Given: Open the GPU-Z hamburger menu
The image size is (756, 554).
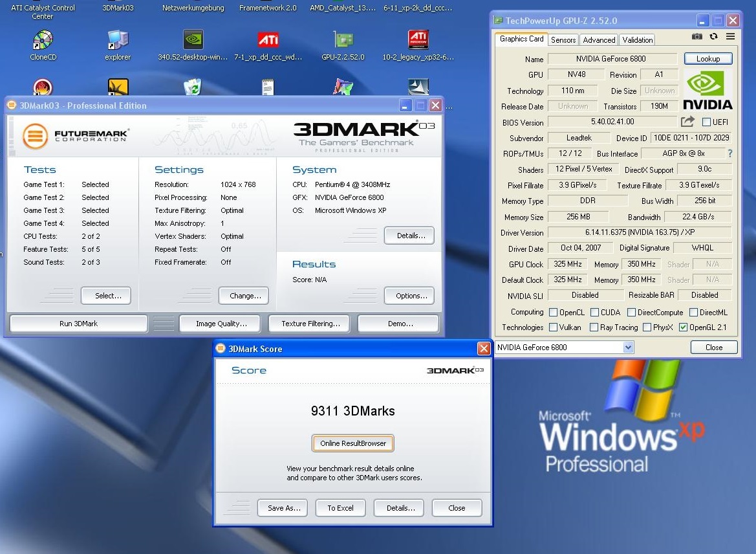Looking at the screenshot, I should (x=730, y=37).
